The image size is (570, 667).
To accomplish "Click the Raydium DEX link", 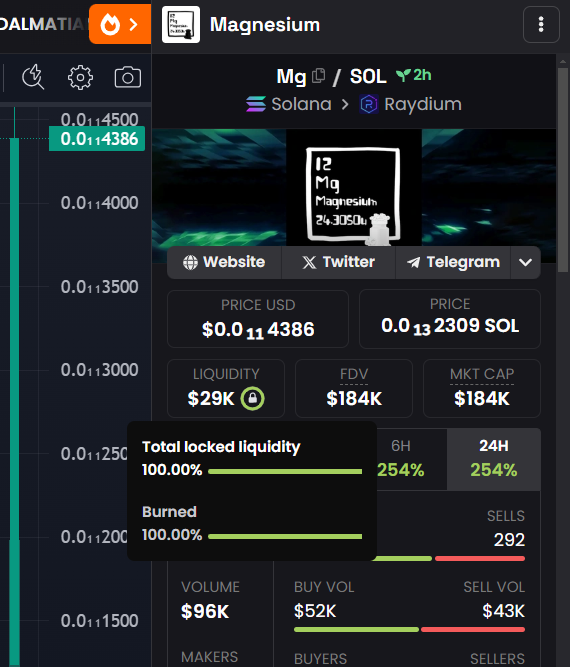I will 410,104.
